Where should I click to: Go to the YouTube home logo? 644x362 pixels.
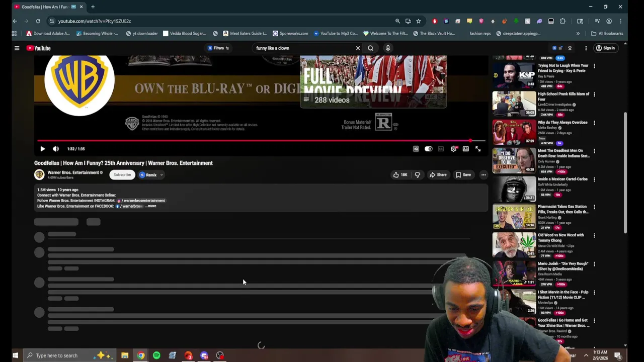tap(39, 48)
